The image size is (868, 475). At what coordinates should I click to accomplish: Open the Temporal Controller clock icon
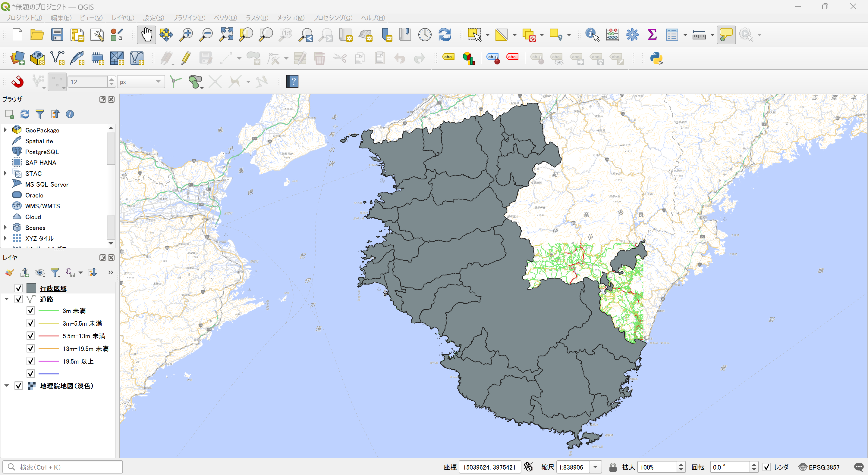tap(425, 35)
